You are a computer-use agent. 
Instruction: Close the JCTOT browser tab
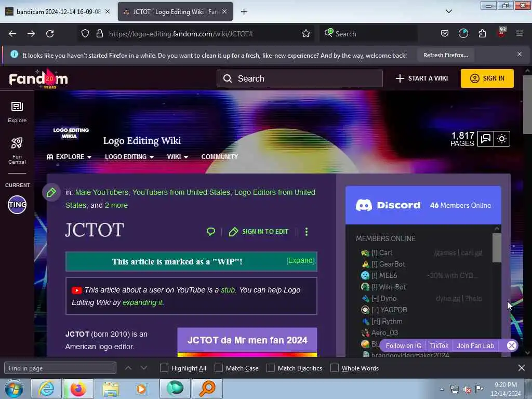(224, 11)
